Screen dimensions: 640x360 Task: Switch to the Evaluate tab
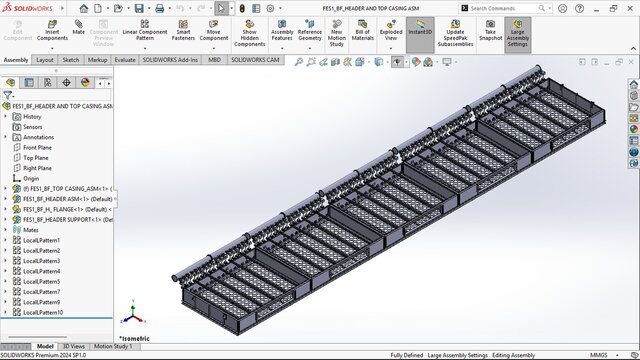(x=125, y=60)
